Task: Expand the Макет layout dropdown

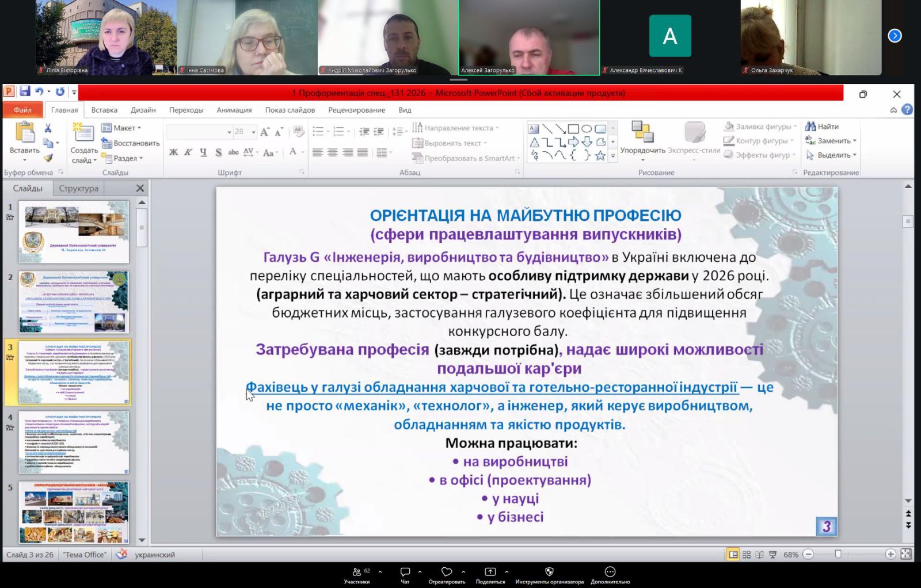Action: tap(139, 128)
